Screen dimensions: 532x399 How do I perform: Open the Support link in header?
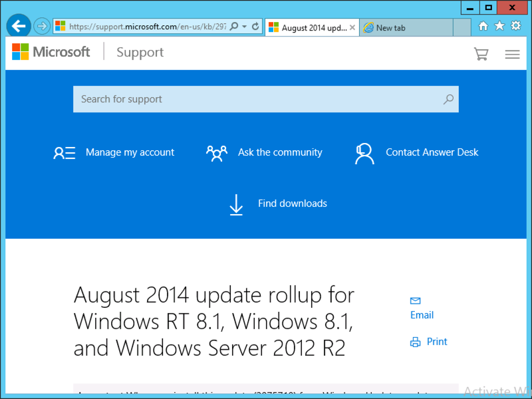tap(140, 53)
